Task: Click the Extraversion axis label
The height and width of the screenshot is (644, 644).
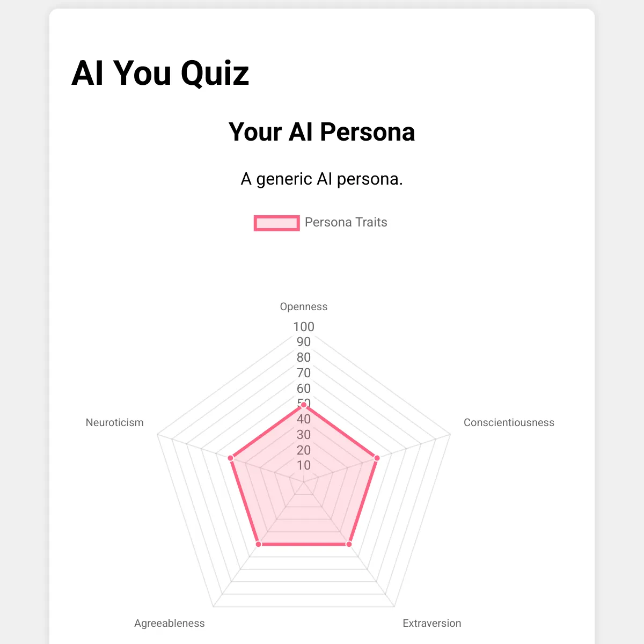Action: click(432, 623)
